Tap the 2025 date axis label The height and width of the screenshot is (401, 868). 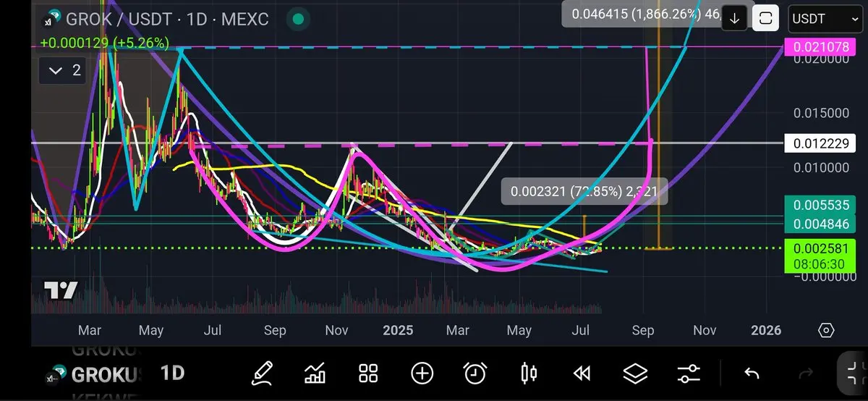click(x=398, y=331)
